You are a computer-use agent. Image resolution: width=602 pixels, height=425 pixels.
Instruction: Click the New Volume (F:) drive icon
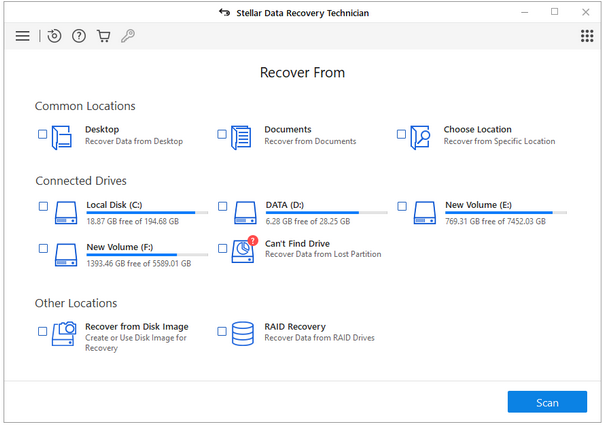tap(66, 255)
